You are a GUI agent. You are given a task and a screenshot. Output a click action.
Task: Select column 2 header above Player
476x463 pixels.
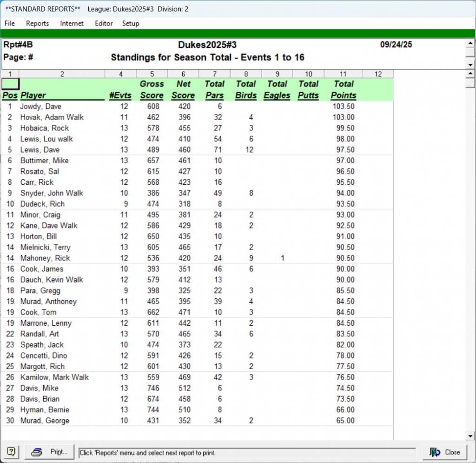point(62,74)
